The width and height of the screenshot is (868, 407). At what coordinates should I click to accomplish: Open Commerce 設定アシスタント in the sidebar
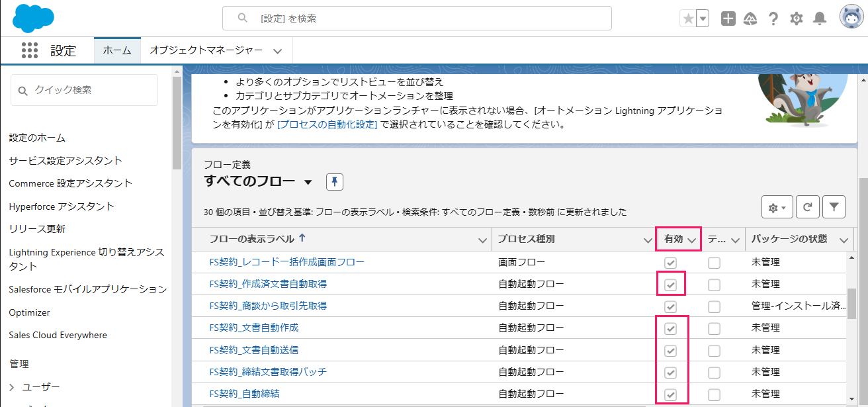[71, 183]
